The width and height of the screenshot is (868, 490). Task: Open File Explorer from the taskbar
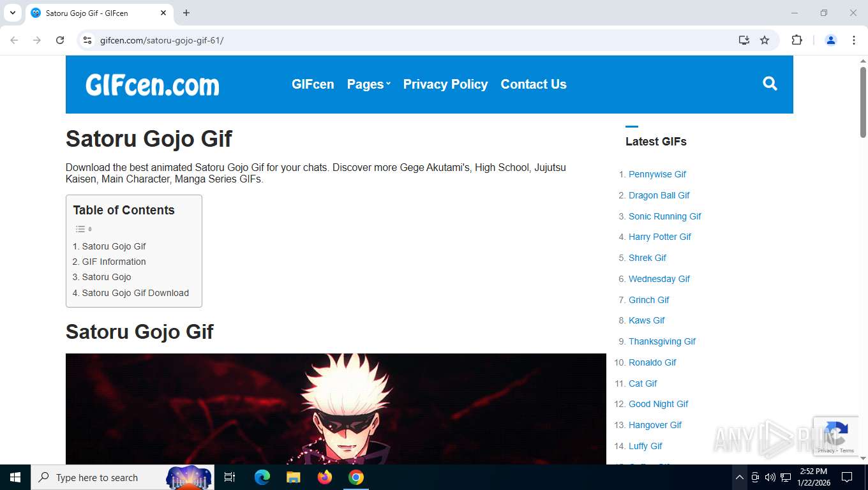(x=294, y=477)
